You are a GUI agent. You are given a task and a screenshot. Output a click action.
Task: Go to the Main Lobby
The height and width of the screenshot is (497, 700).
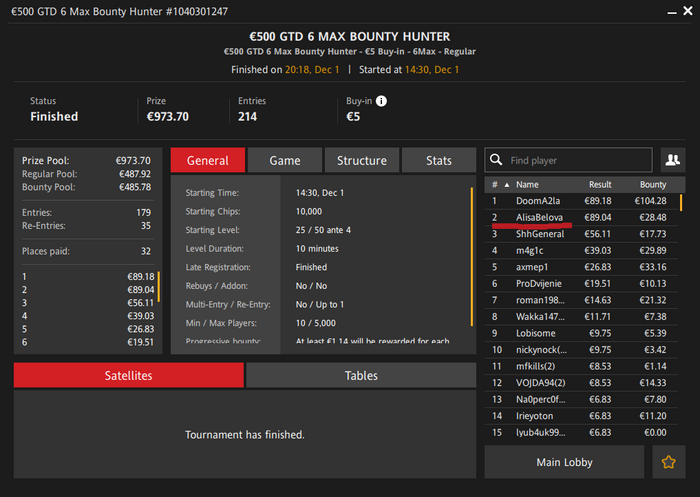pos(564,462)
